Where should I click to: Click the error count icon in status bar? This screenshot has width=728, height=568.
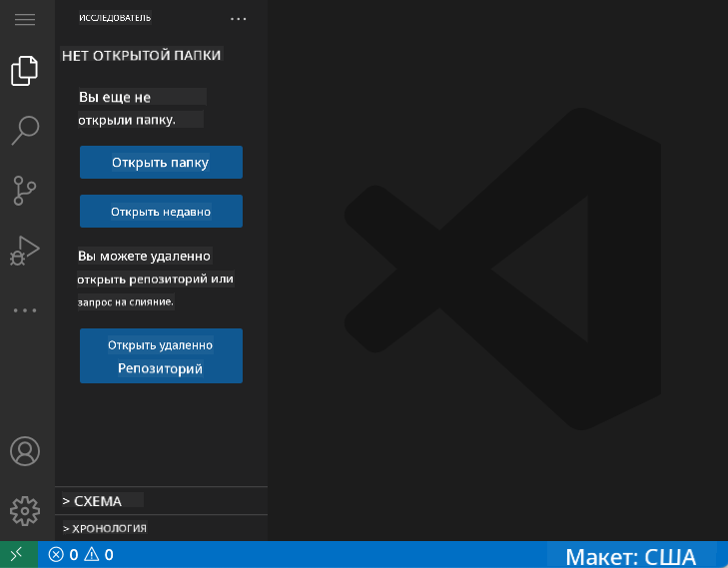[x=57, y=555]
